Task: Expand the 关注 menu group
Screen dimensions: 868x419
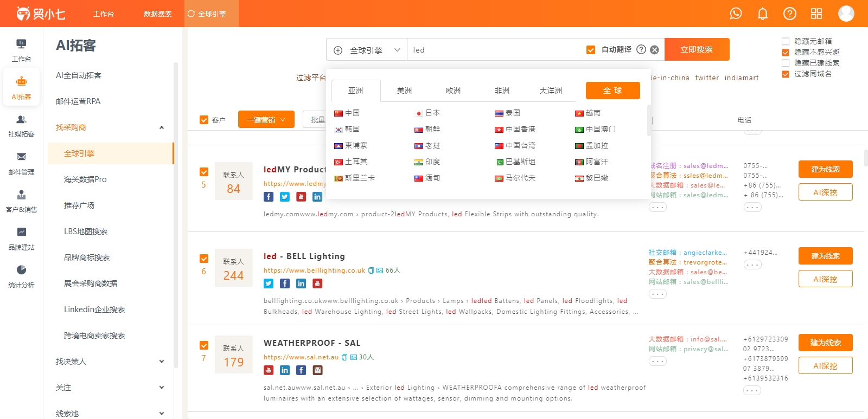Action: click(111, 388)
